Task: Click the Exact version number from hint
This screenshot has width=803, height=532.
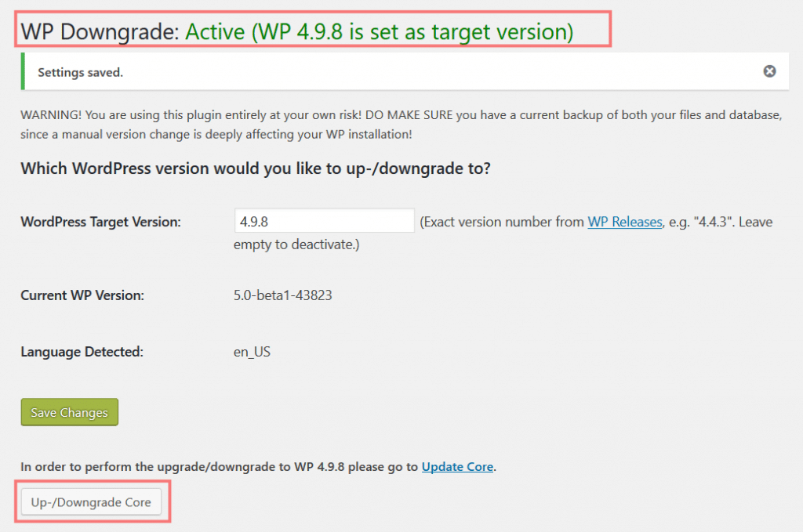Action: point(502,222)
